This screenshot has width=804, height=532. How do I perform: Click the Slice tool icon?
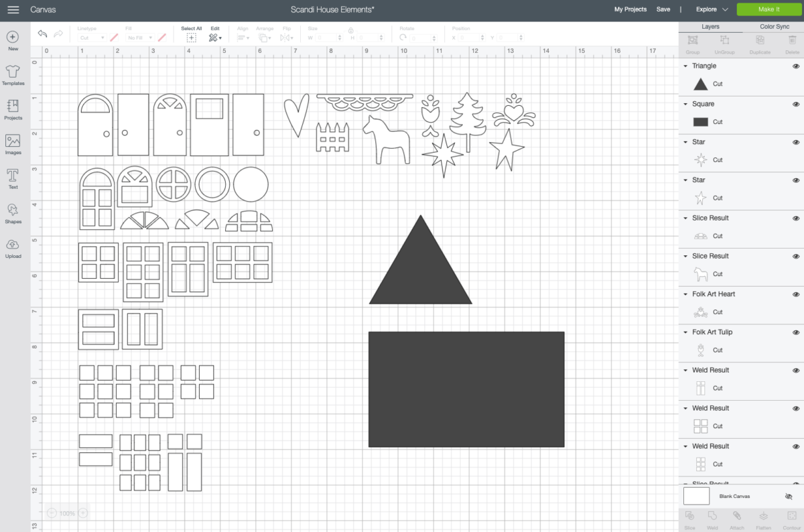tap(690, 515)
